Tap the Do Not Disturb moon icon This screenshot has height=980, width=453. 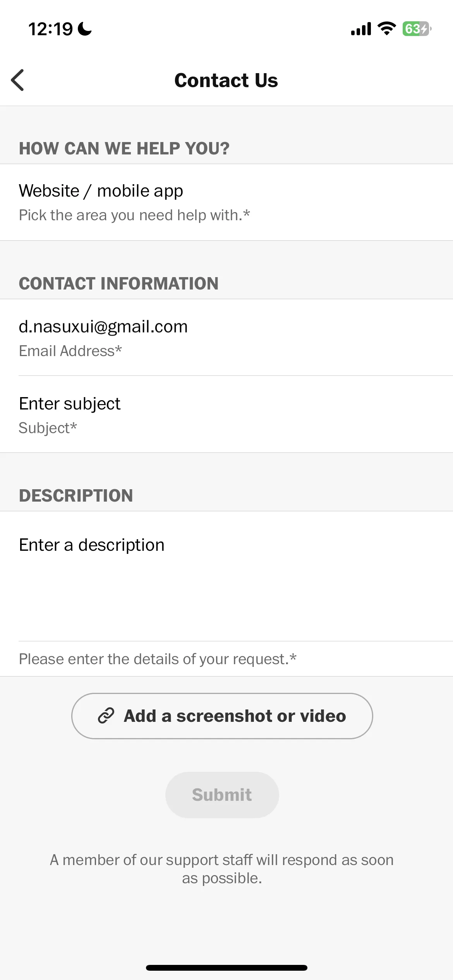(x=85, y=29)
